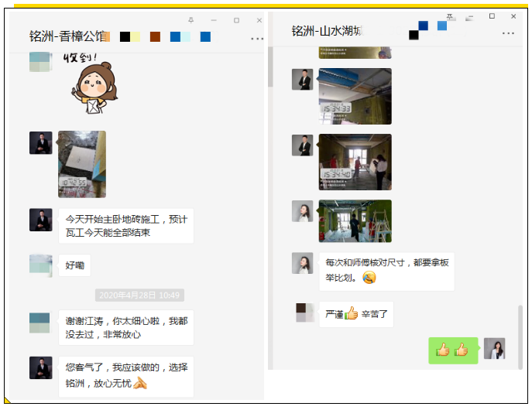Open more options in 铭洲-香樟公馆 chat
The height and width of the screenshot is (410, 532).
pyautogui.click(x=257, y=38)
